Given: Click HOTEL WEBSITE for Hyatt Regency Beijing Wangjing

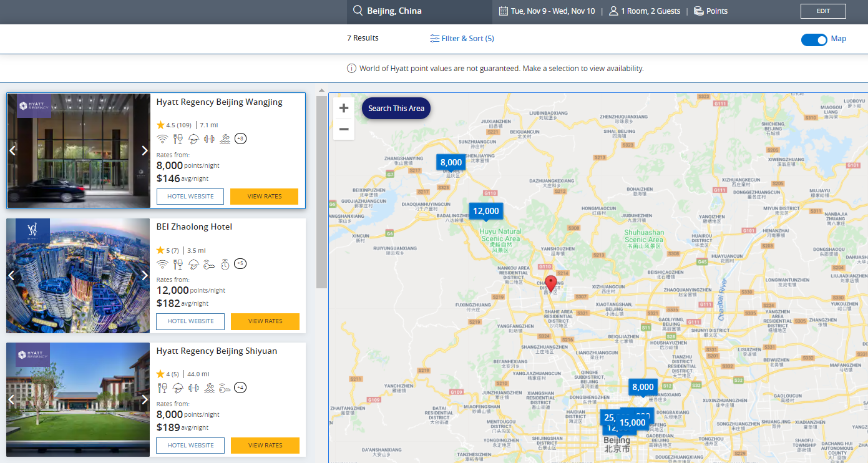Looking at the screenshot, I should (x=190, y=196).
